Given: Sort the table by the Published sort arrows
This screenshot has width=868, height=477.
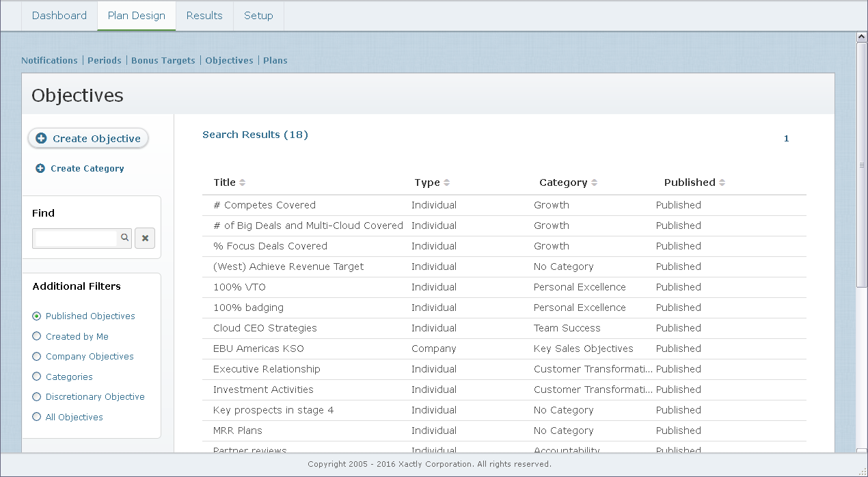Looking at the screenshot, I should (722, 182).
